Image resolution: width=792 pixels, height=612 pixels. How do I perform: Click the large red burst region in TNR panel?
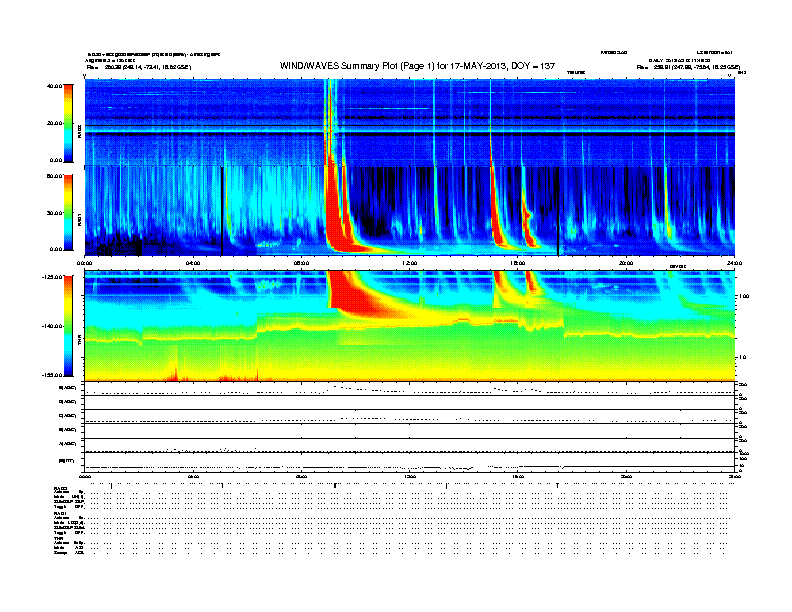(x=354, y=293)
